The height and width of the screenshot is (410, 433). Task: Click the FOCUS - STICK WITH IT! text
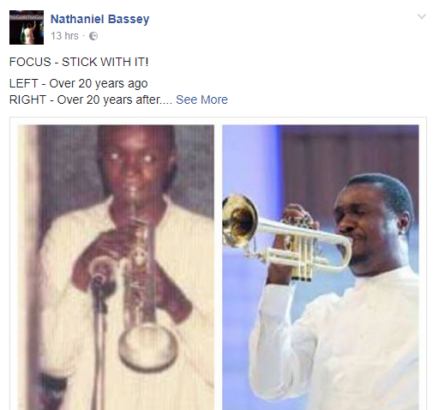79,62
